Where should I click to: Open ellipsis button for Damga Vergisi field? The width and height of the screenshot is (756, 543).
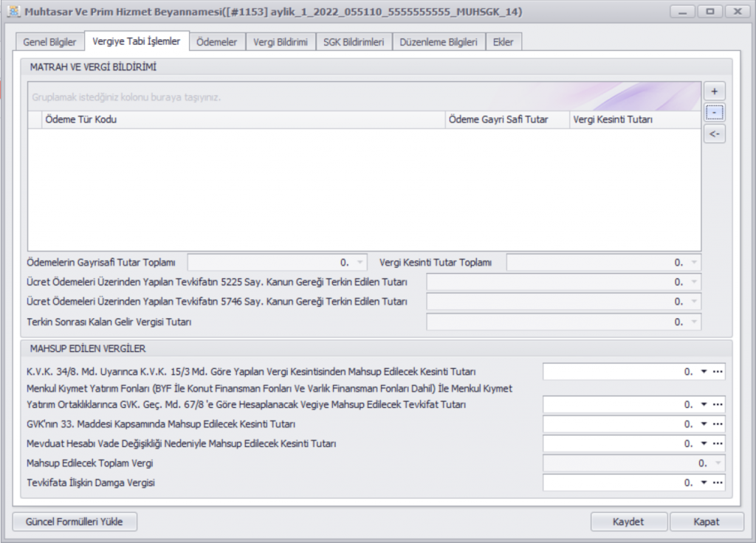pyautogui.click(x=717, y=483)
